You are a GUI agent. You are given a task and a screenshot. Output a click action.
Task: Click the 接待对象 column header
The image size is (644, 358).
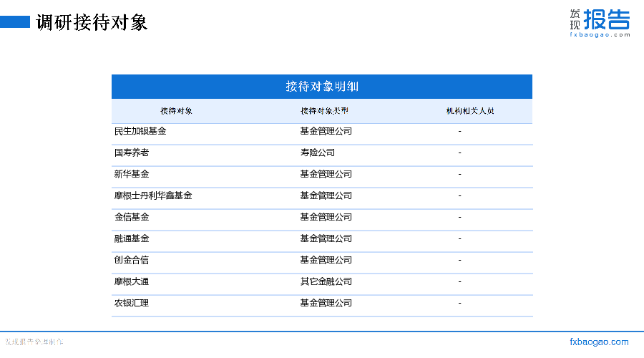coord(176,111)
